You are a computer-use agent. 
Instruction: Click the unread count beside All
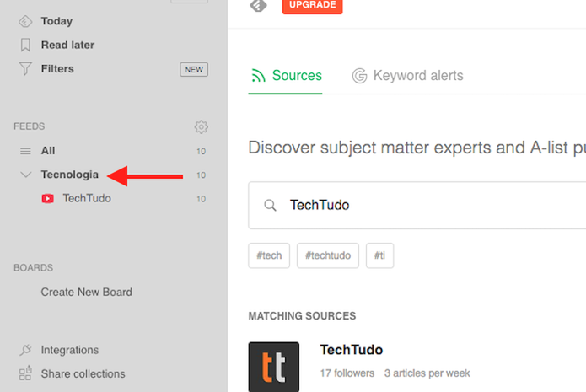[x=201, y=152]
